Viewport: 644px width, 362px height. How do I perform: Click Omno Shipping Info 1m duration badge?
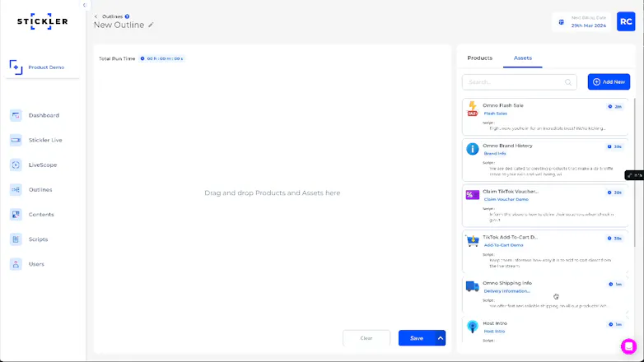[x=615, y=284]
